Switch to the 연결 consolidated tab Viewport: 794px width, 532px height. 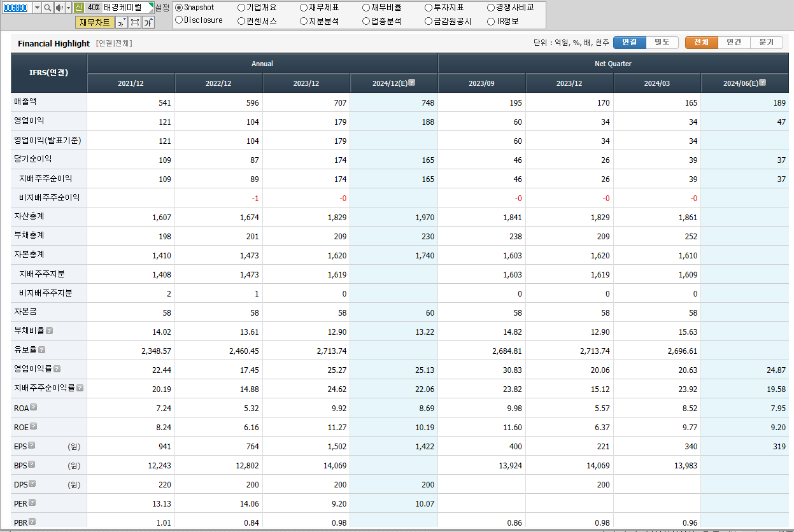630,43
